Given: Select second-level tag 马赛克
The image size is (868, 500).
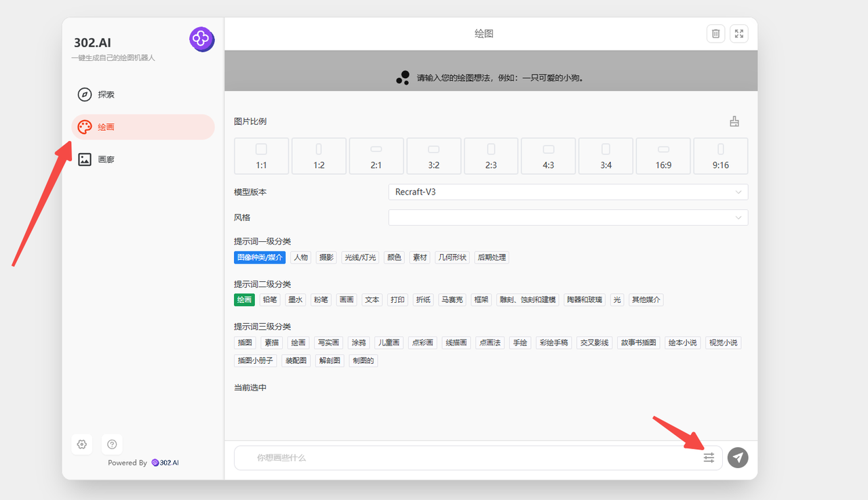Looking at the screenshot, I should coord(452,299).
